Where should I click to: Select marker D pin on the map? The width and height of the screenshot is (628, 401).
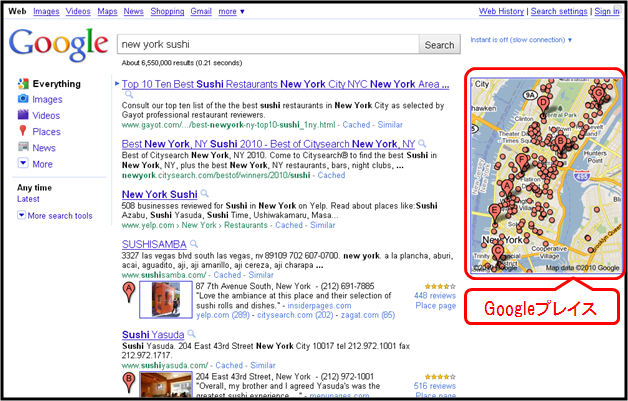point(543,105)
